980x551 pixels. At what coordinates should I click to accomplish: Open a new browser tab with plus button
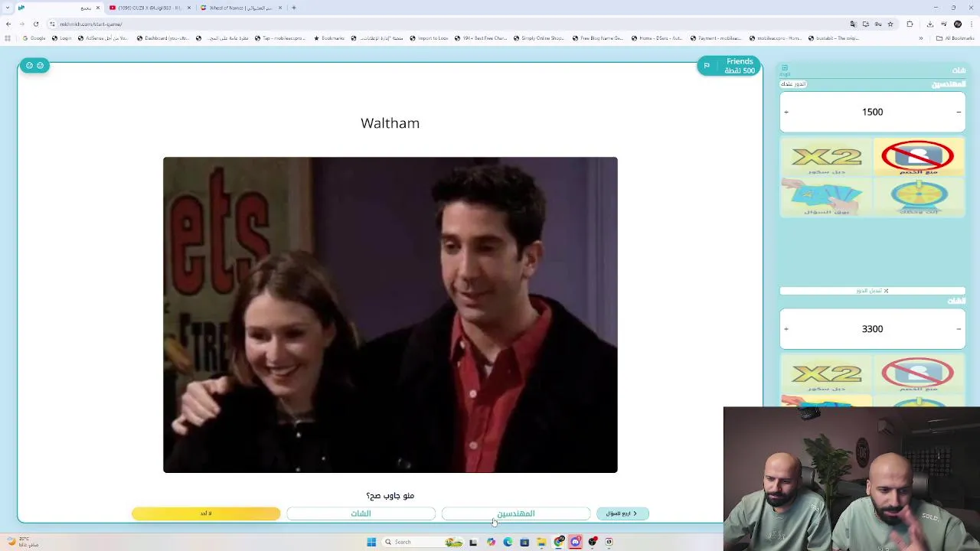click(294, 8)
